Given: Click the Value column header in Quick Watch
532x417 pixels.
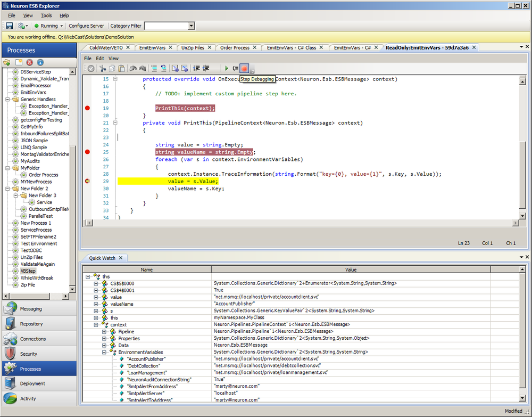Looking at the screenshot, I should [351, 269].
